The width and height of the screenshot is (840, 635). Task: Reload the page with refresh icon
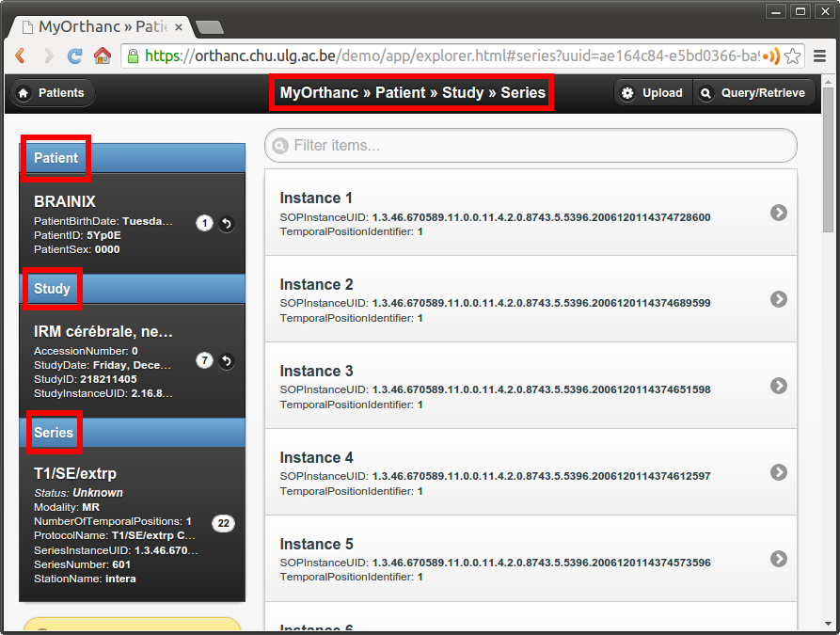click(74, 56)
